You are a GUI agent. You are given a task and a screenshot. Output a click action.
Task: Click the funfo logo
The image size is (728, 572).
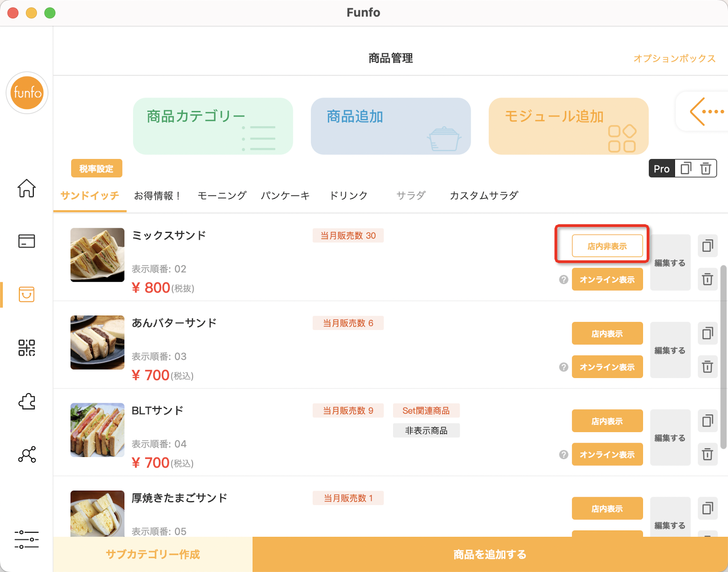coord(27,93)
